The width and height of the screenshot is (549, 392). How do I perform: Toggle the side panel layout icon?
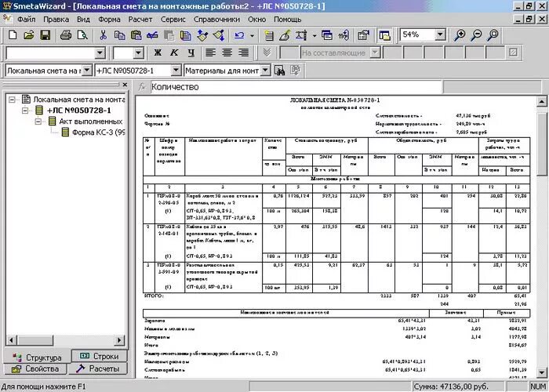click(x=384, y=35)
